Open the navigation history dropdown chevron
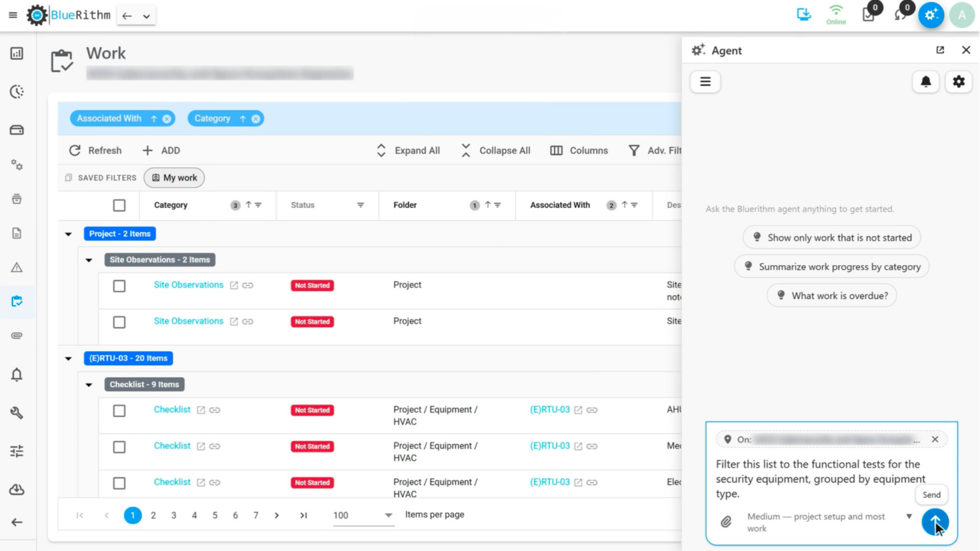The image size is (980, 551). (146, 16)
